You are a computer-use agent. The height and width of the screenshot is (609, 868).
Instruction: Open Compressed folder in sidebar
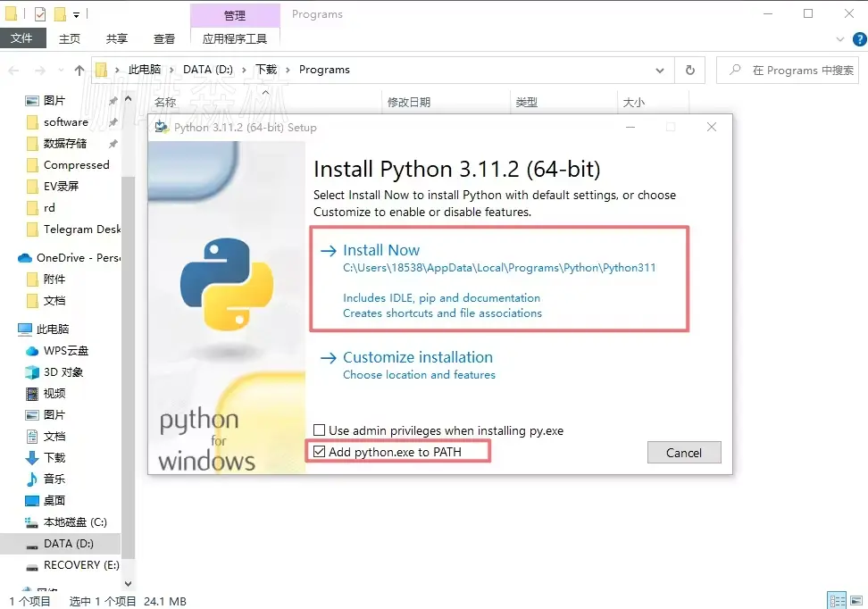(76, 165)
